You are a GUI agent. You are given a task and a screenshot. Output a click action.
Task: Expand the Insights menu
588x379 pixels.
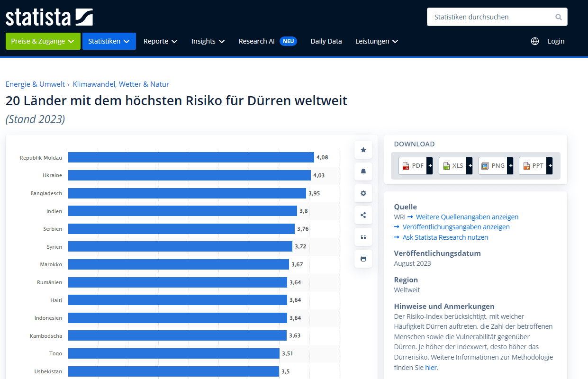208,41
